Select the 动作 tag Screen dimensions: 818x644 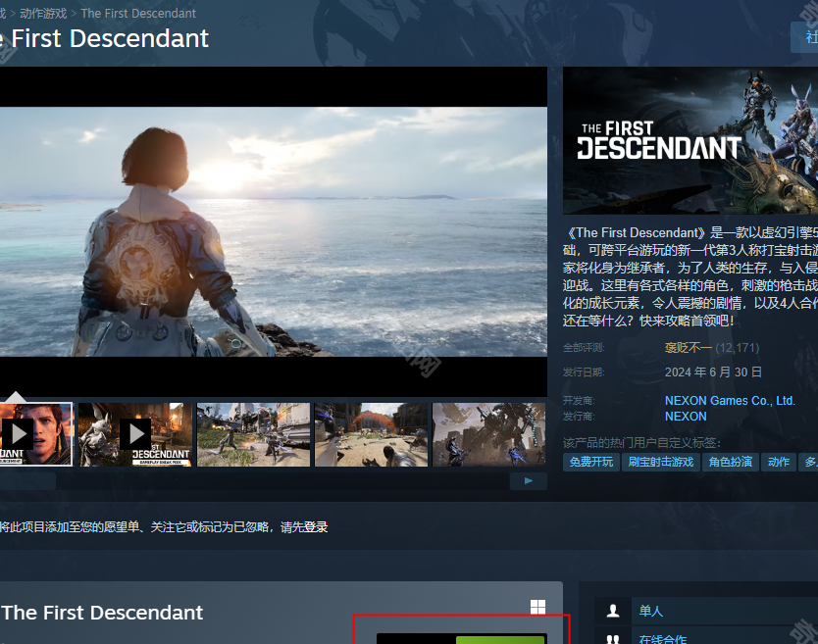point(779,462)
